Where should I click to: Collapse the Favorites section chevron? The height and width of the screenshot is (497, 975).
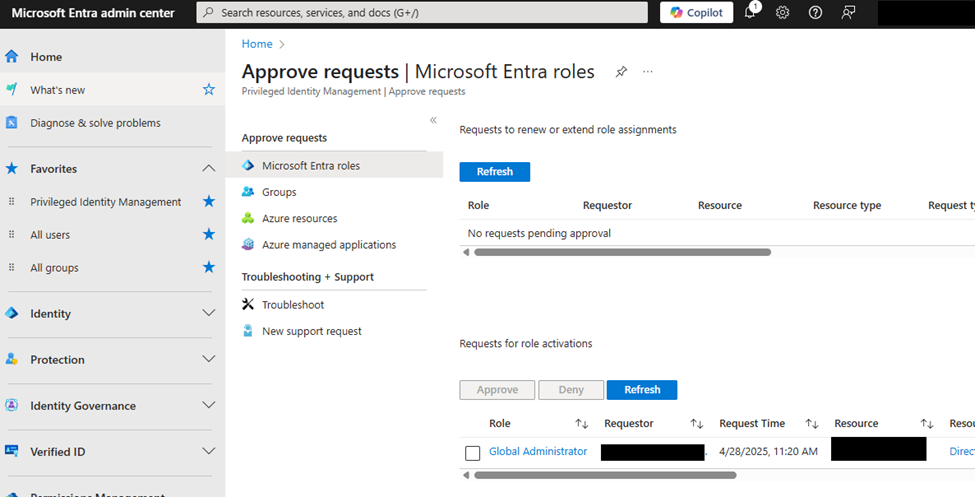pos(209,169)
